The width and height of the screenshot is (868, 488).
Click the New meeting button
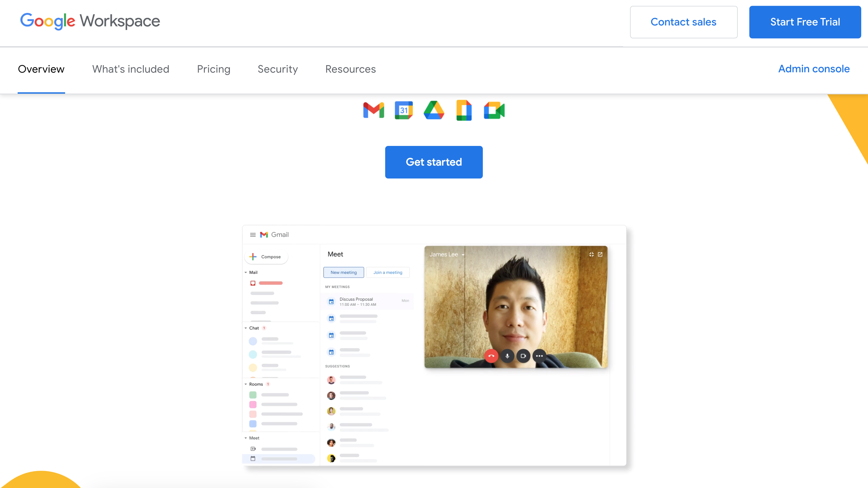(x=343, y=273)
